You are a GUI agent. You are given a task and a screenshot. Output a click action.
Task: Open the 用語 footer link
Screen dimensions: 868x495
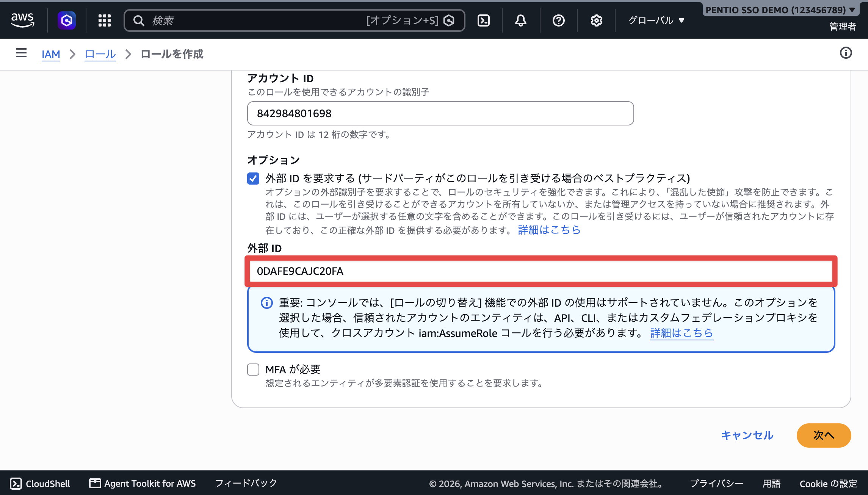click(x=771, y=484)
